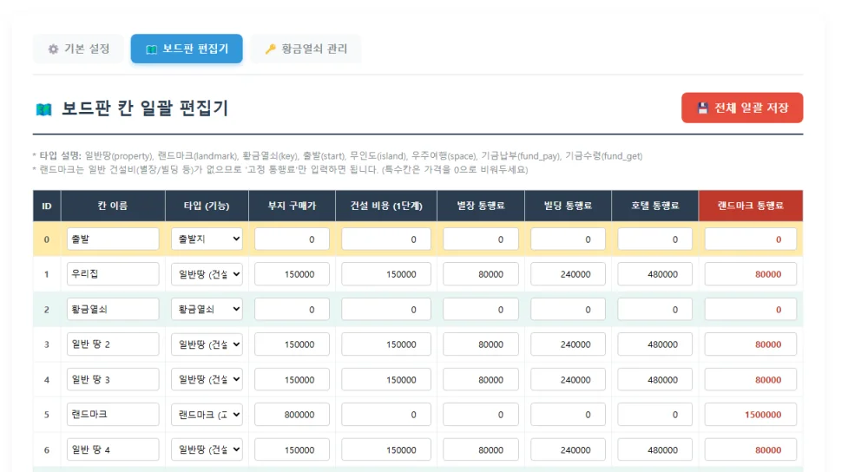Edit the name field containing 우리집
This screenshot has height=472, width=868.
coord(113,274)
